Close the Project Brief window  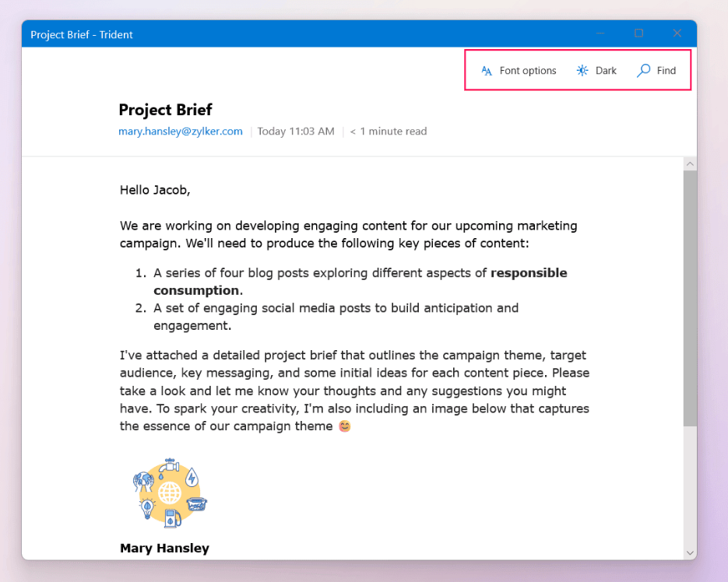pos(677,33)
